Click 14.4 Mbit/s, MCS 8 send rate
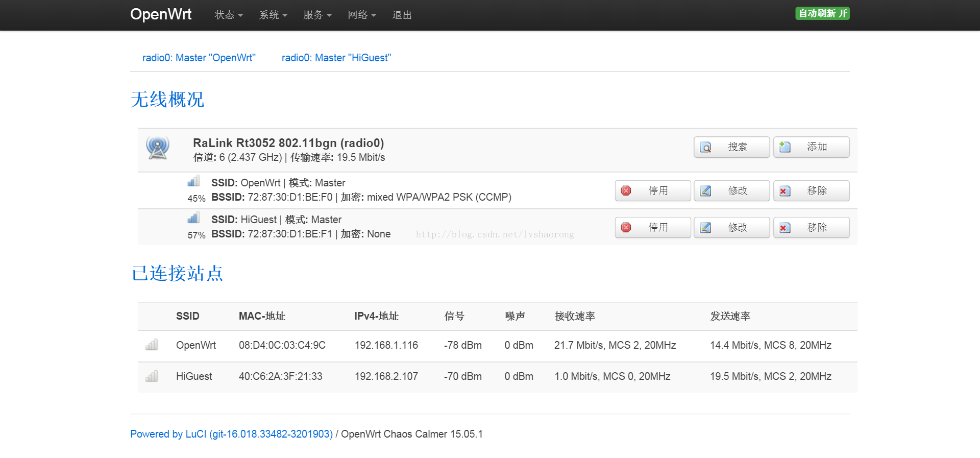The width and height of the screenshot is (980, 458). (x=771, y=345)
